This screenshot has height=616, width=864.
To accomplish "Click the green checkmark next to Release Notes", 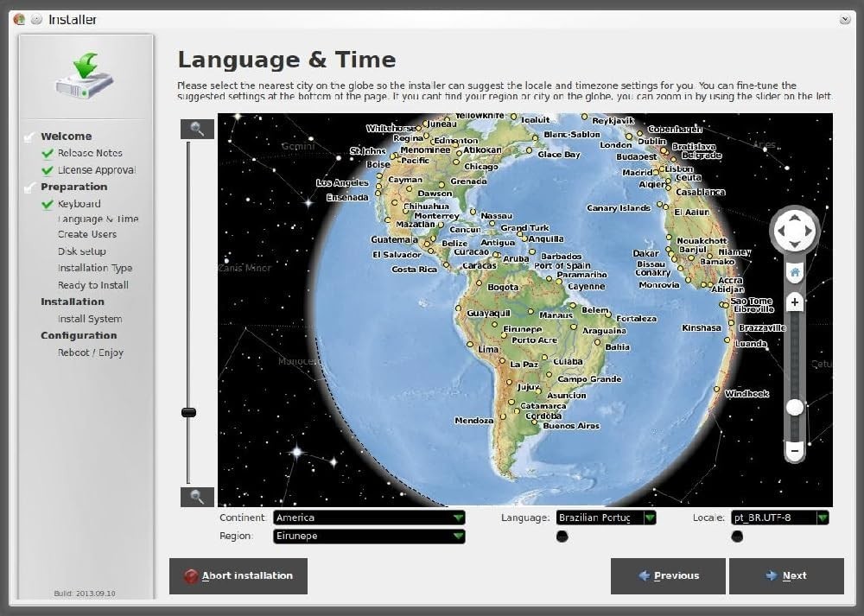I will [x=48, y=153].
